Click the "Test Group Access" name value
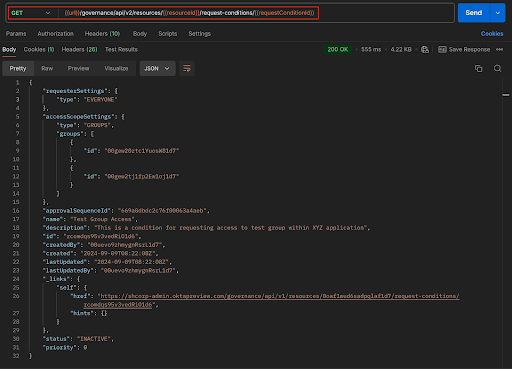Image resolution: width=512 pixels, height=369 pixels. [x=102, y=219]
